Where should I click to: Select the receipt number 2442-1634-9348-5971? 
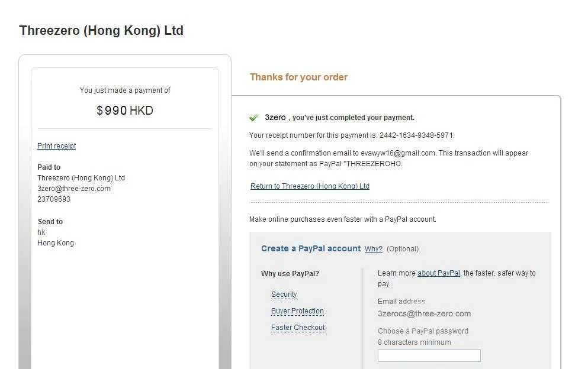pyautogui.click(x=416, y=135)
